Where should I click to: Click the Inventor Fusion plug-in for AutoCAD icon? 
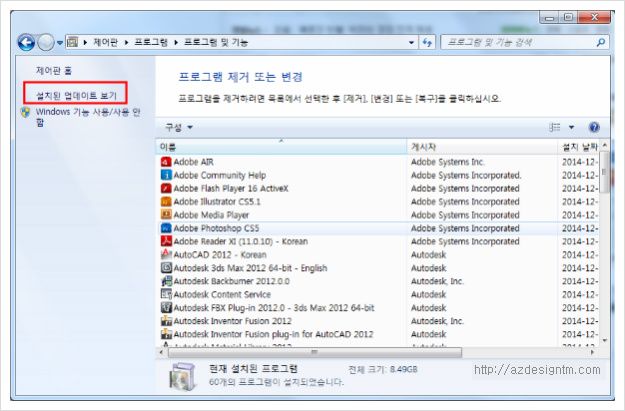[x=166, y=334]
